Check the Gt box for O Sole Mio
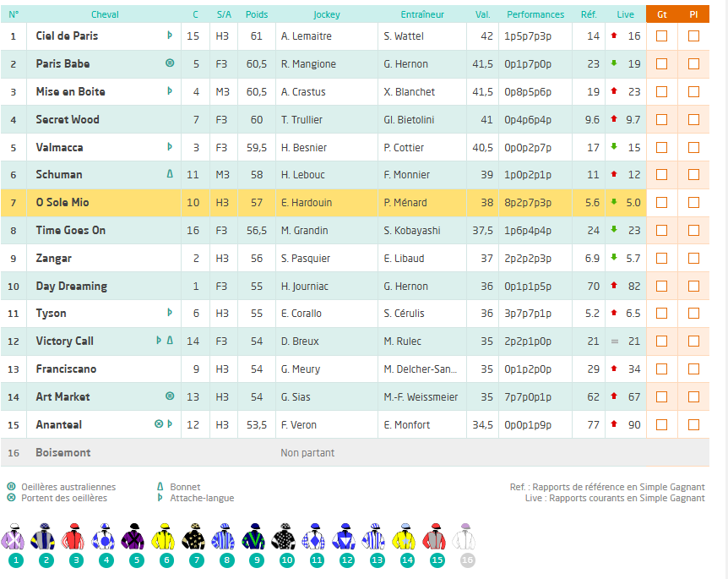The height and width of the screenshot is (579, 728). 661,203
